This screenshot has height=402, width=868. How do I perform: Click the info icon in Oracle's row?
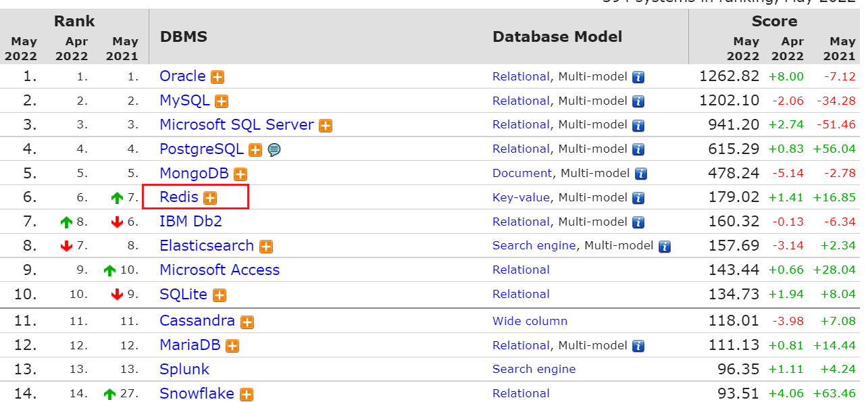(638, 77)
